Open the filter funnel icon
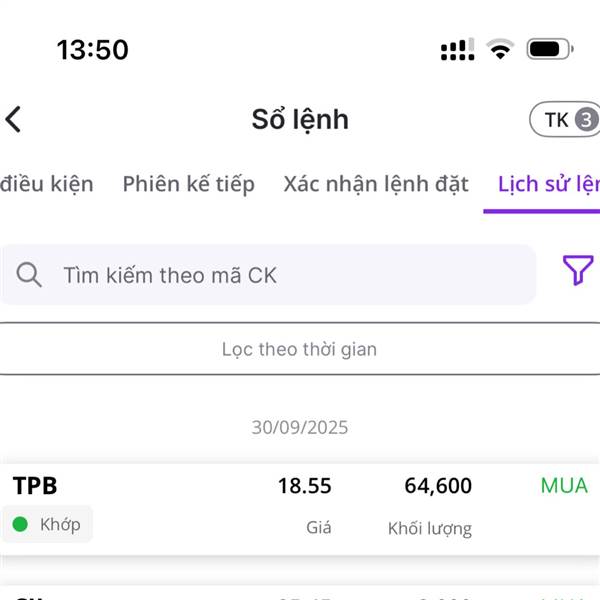Viewport: 600px width, 600px height. [578, 270]
